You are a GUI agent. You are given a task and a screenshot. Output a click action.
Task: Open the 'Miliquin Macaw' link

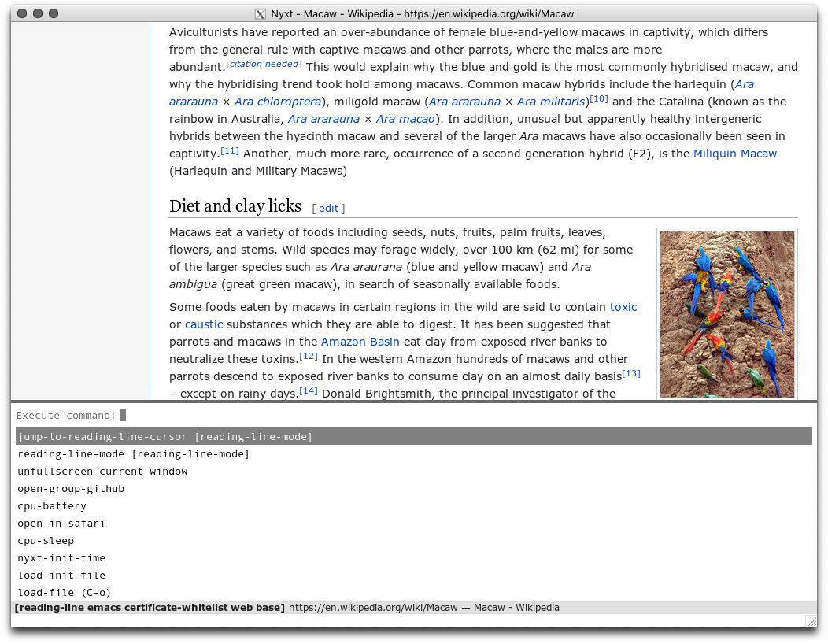click(735, 154)
